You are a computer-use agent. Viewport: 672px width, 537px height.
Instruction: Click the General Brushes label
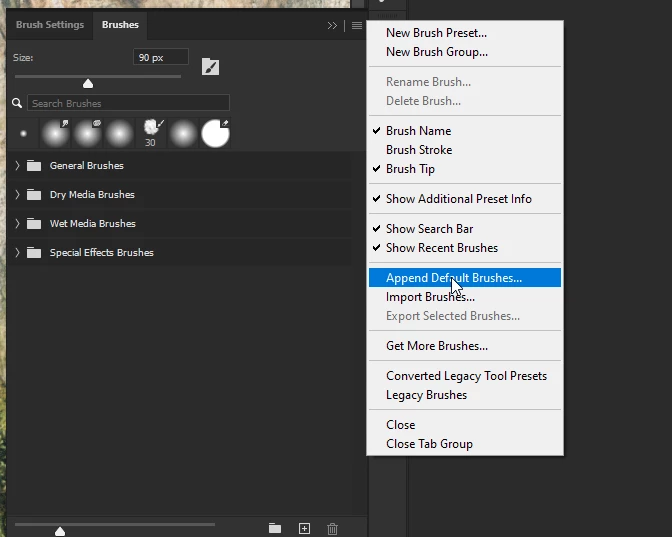87,165
